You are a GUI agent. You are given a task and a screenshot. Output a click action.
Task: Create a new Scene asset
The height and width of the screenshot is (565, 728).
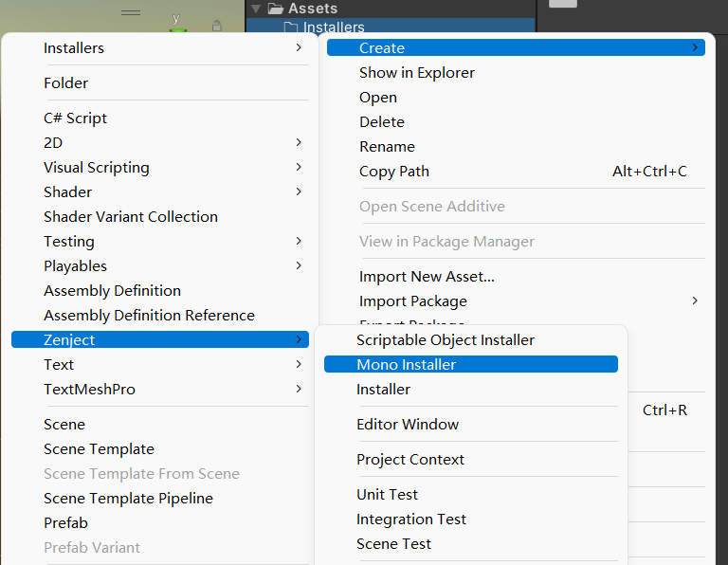(x=159, y=424)
